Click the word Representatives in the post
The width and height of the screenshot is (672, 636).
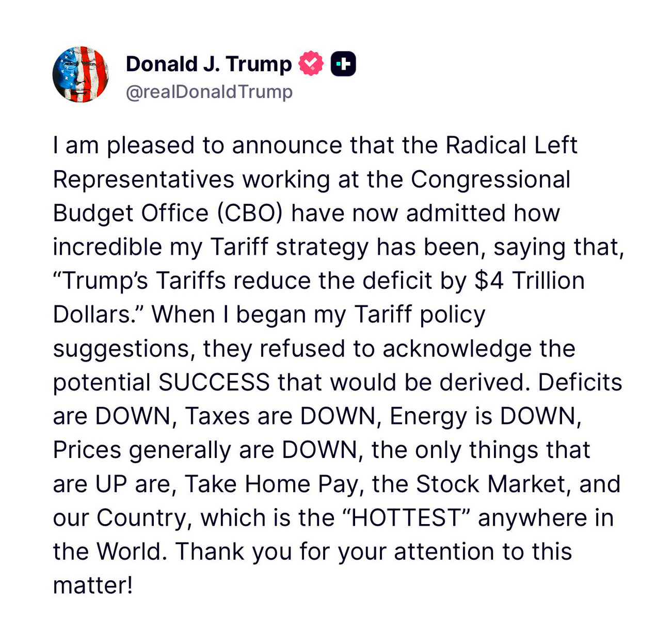(x=144, y=180)
